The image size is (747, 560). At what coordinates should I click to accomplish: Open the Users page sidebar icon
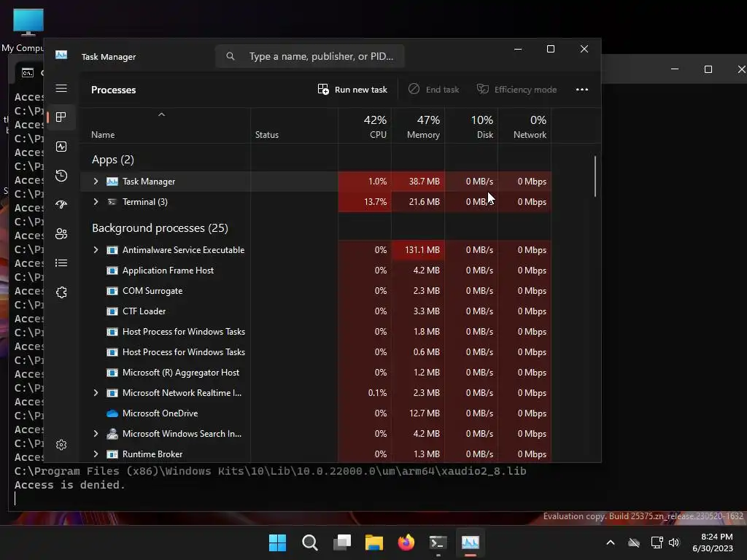click(x=61, y=234)
